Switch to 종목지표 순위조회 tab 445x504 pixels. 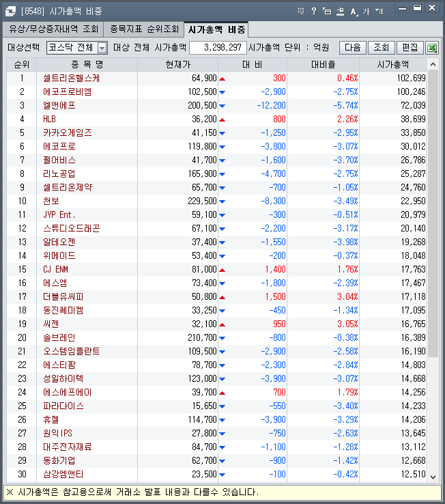tap(144, 29)
